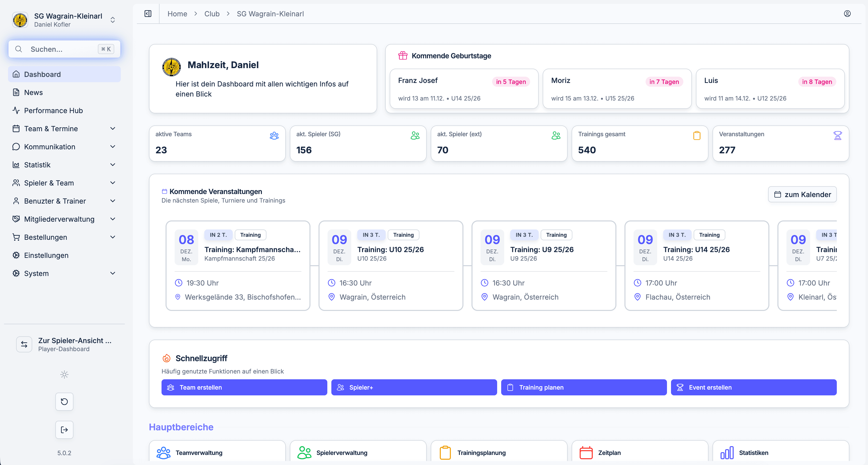Expand Spieler & Team section
868x465 pixels.
(64, 183)
